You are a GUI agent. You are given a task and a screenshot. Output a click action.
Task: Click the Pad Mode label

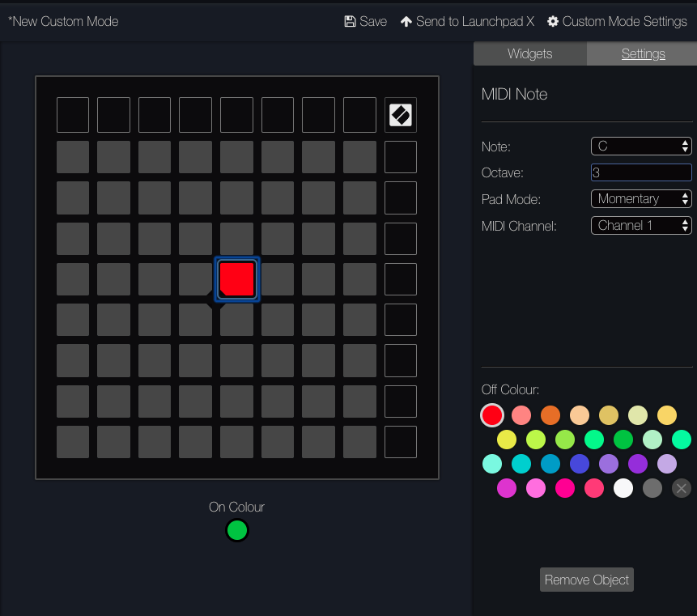point(511,200)
